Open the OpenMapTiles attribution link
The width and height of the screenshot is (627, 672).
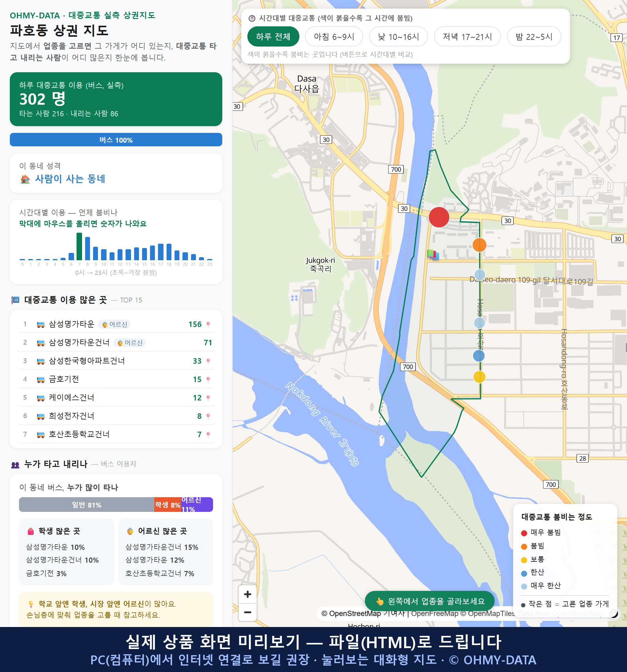click(487, 613)
